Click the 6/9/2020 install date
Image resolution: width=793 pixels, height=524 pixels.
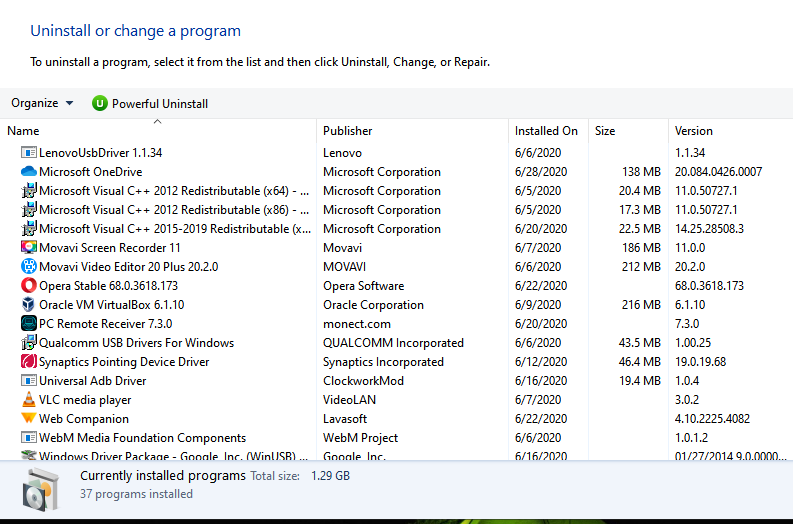[x=538, y=305]
